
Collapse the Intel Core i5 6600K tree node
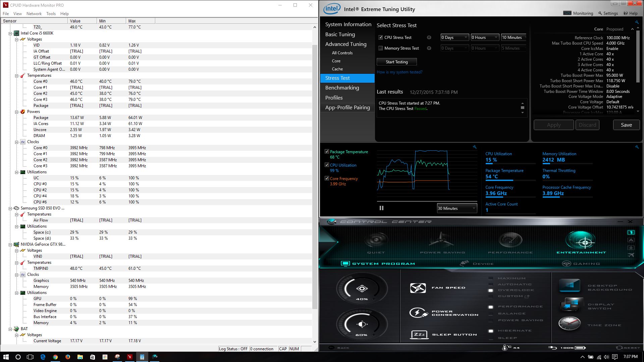[x=10, y=33]
